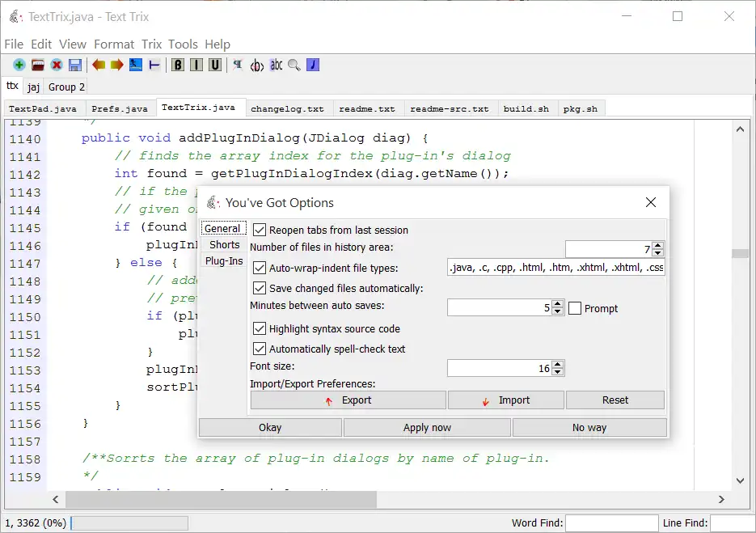Increase number of files in history area

coord(658,245)
